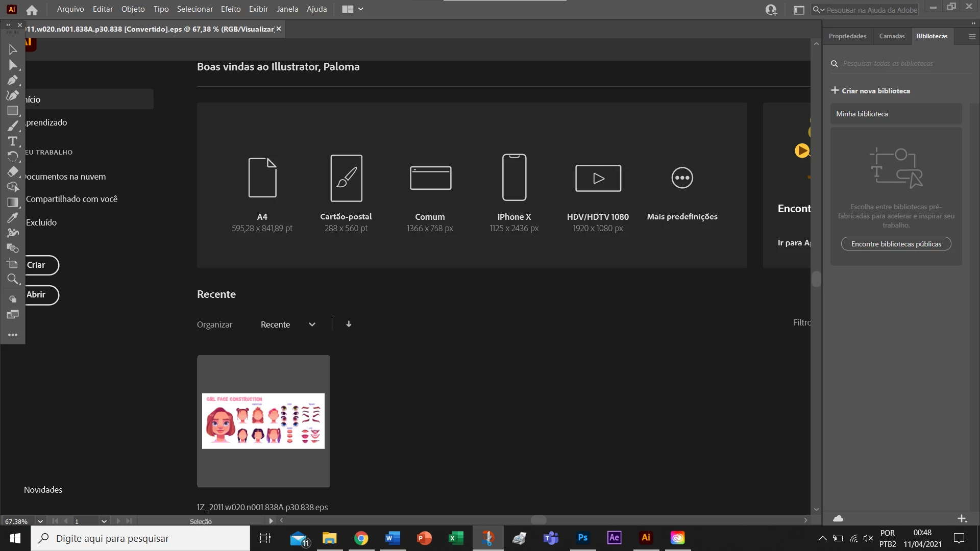Open the Efeito menu
The width and height of the screenshot is (980, 551).
click(231, 9)
